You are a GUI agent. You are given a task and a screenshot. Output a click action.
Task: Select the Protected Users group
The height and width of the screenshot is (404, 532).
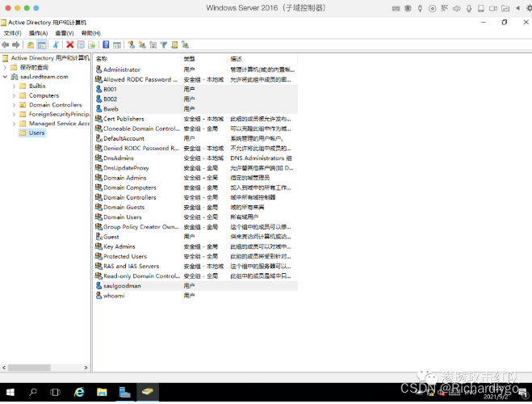(196, 256)
